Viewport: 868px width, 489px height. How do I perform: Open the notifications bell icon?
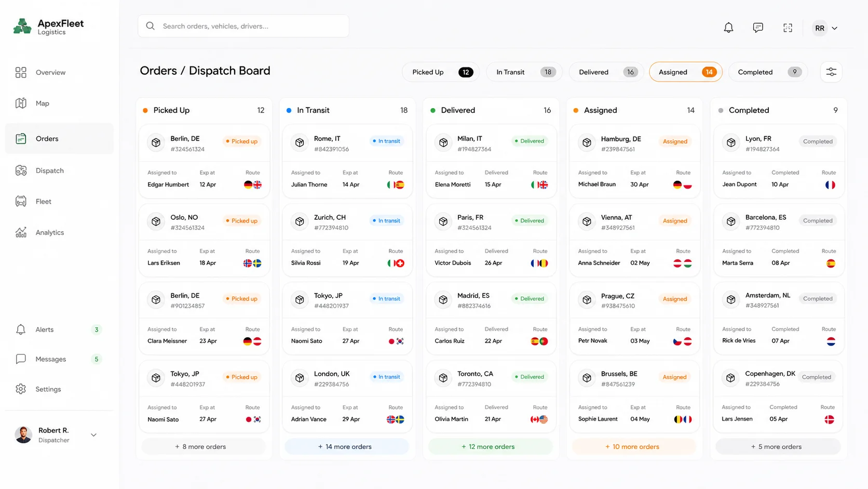[x=728, y=28]
